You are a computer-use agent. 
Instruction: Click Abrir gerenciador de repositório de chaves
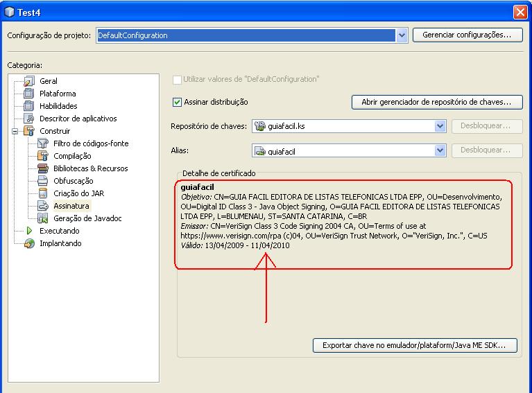click(x=437, y=102)
